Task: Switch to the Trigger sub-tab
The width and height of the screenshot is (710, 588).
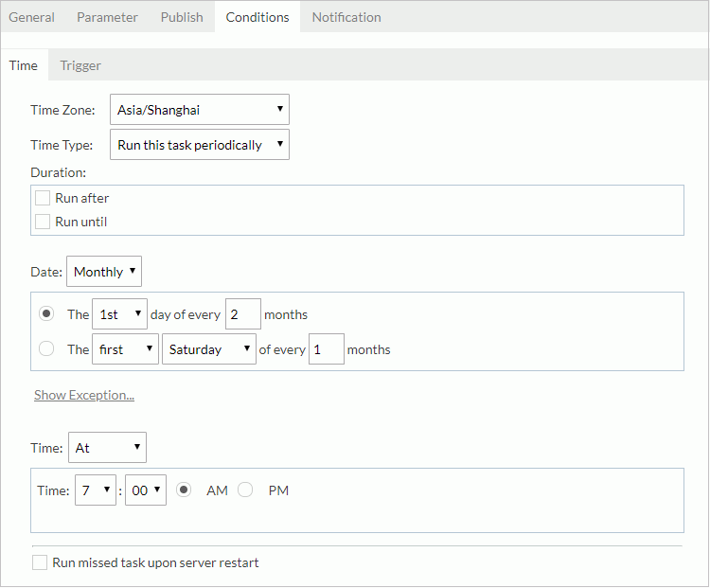Action: pos(80,65)
